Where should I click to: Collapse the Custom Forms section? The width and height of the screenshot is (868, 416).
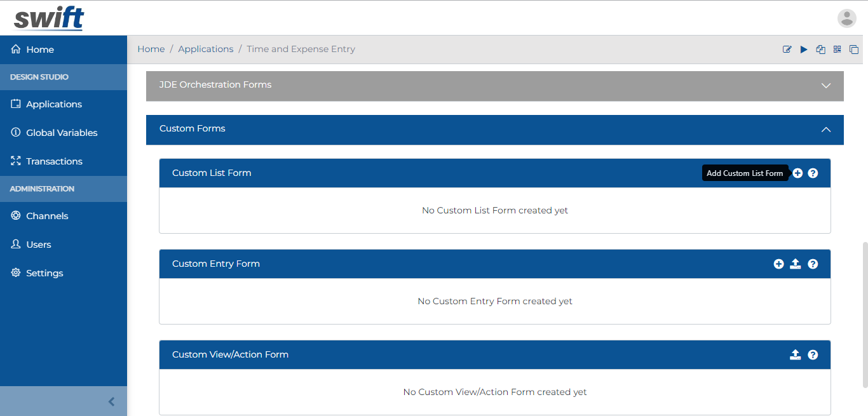[x=825, y=130]
